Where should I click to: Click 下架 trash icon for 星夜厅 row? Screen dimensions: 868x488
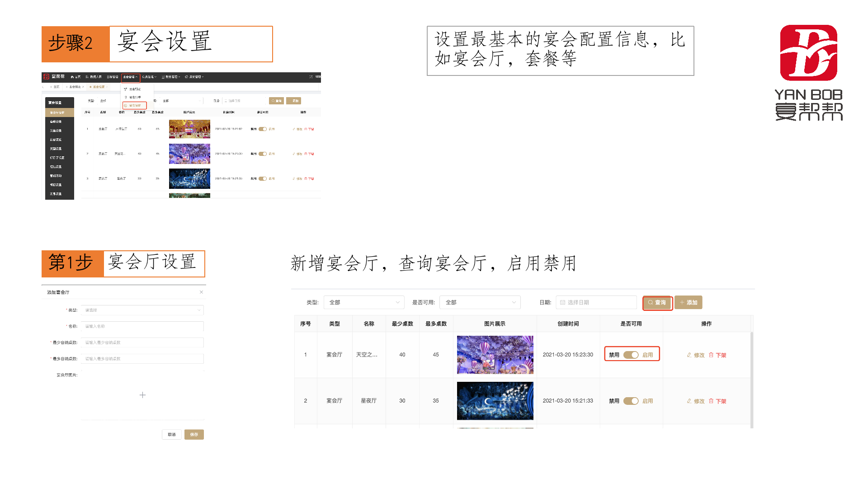click(x=717, y=401)
